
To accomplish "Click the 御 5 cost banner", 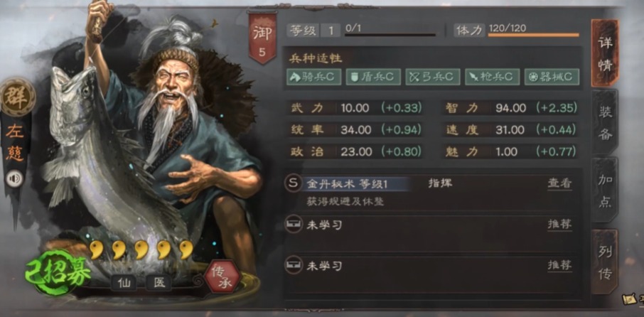I will (262, 38).
